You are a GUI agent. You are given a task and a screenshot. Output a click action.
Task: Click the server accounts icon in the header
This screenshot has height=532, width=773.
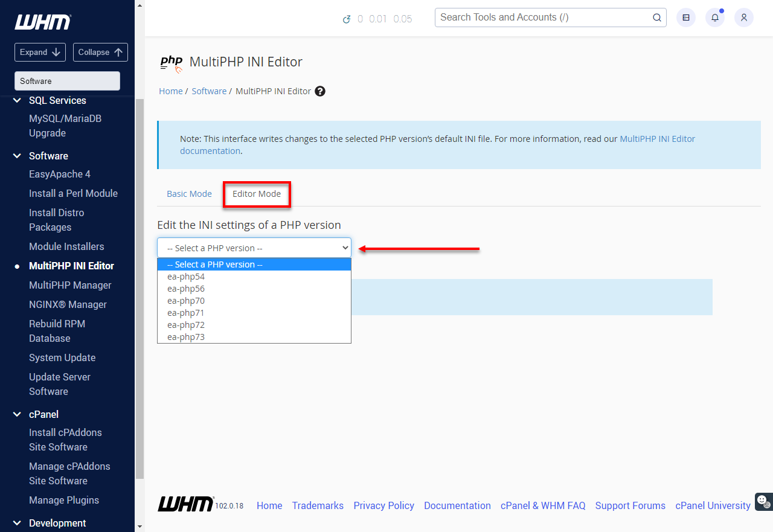point(685,18)
